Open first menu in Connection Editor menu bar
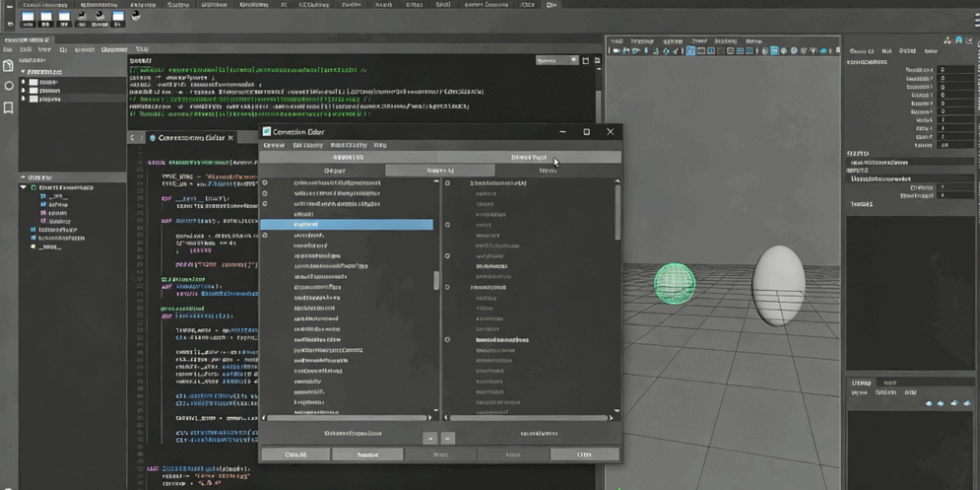 coord(273,145)
